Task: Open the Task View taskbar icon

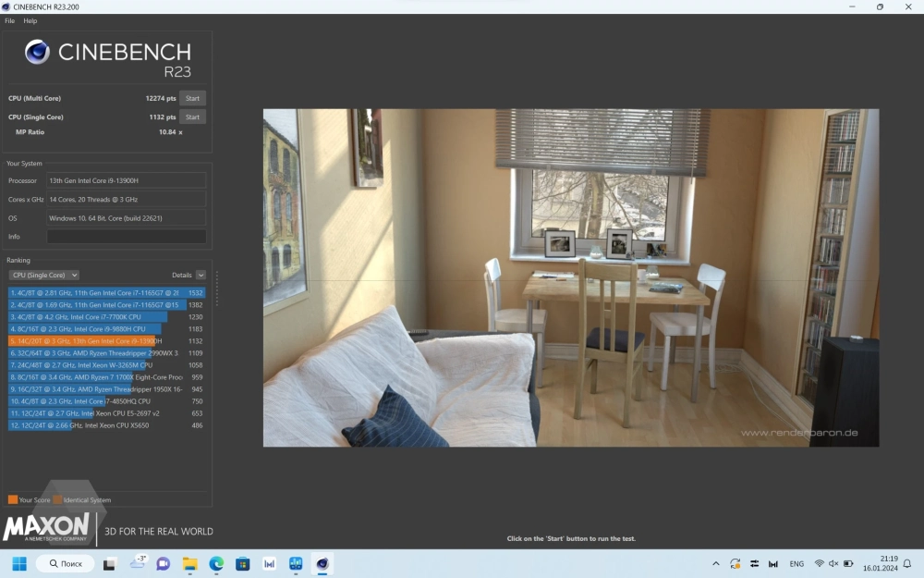Action: [x=109, y=563]
